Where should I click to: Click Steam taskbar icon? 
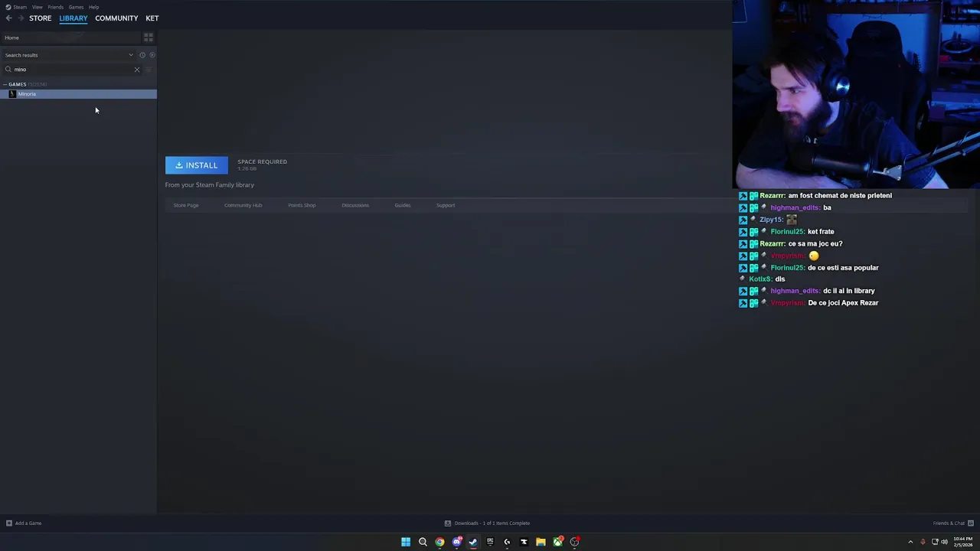(473, 542)
